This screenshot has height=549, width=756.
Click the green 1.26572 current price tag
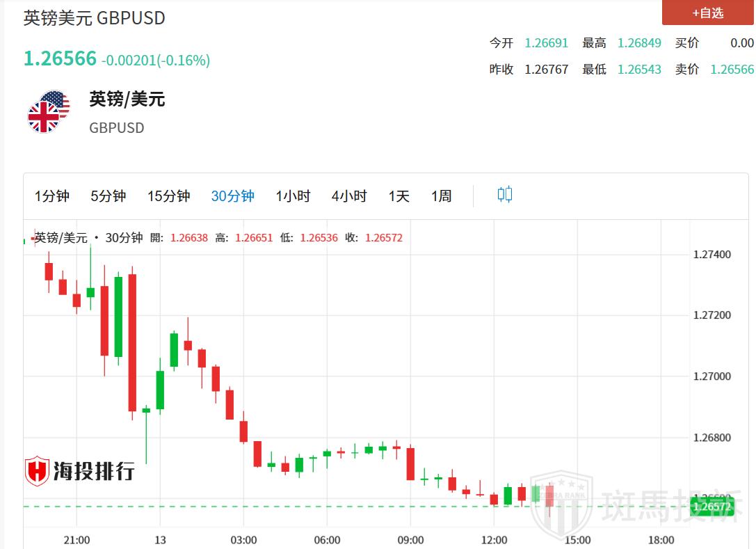712,507
